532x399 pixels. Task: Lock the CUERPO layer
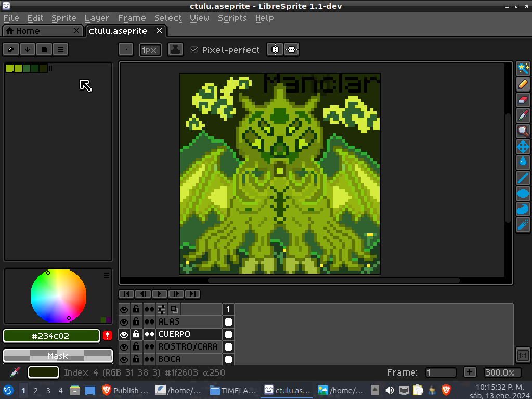coord(136,334)
